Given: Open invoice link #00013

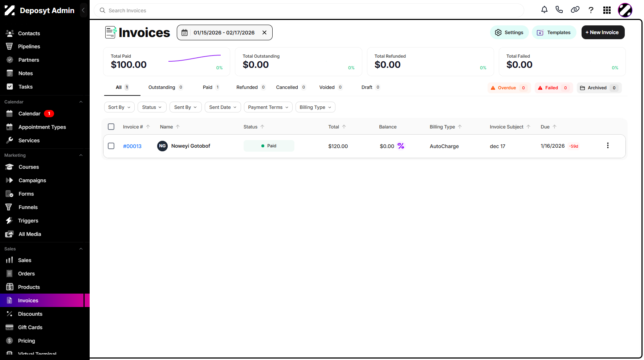Looking at the screenshot, I should click(x=132, y=146).
